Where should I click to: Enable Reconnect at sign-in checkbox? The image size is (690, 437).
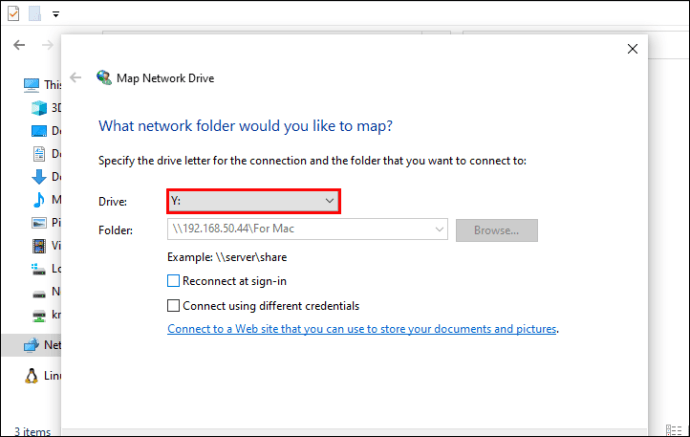point(174,282)
